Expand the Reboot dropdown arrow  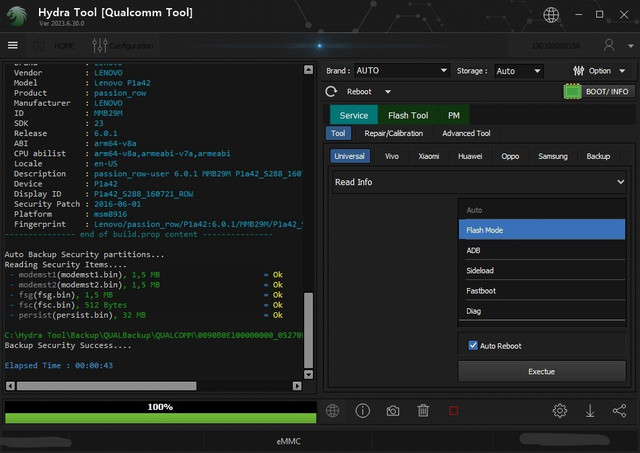[x=388, y=92]
